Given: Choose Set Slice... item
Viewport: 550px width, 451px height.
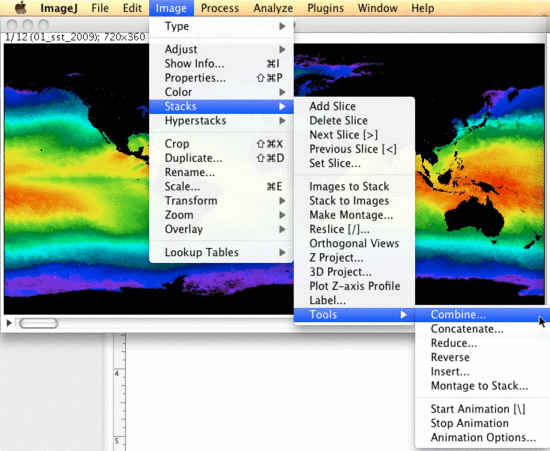Looking at the screenshot, I should pyautogui.click(x=354, y=163).
